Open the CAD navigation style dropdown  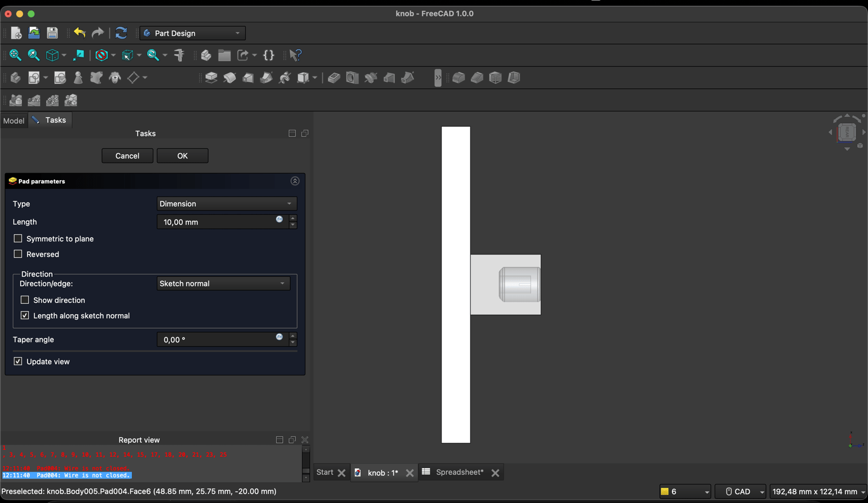[741, 492]
